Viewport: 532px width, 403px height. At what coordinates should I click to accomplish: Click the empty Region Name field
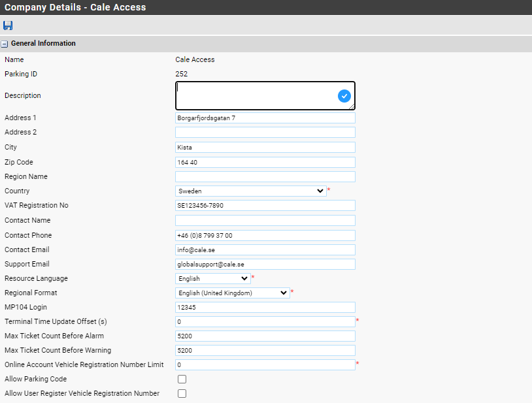click(265, 176)
